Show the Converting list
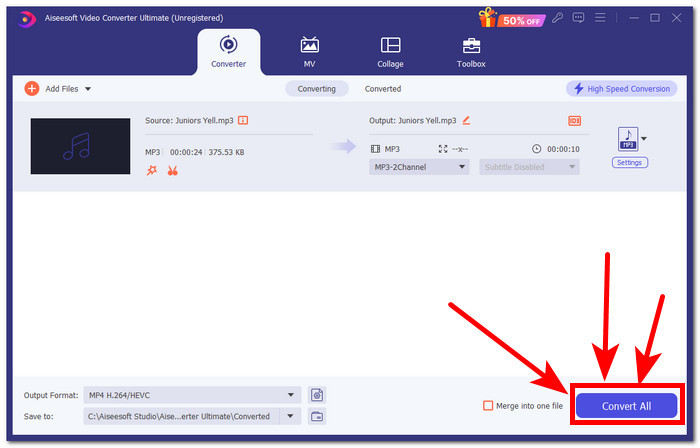 (x=317, y=89)
